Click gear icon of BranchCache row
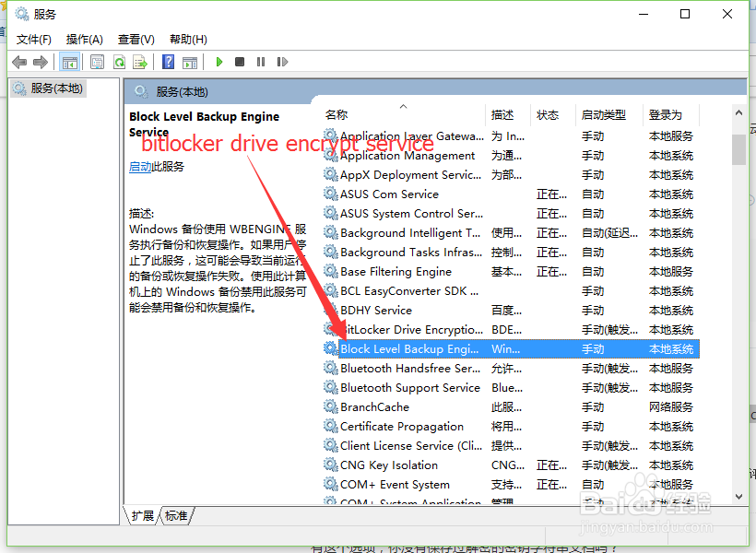This screenshot has height=553, width=756. point(330,406)
